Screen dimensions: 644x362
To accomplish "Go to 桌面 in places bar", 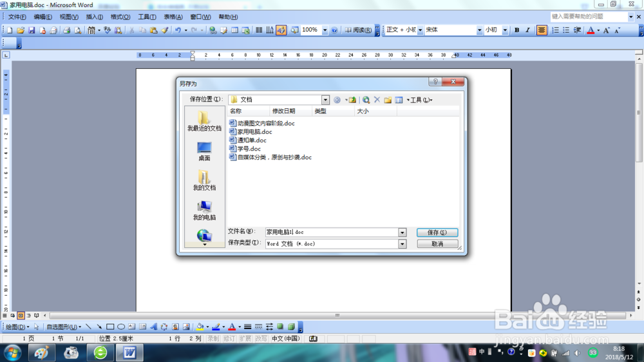I will coord(204,151).
